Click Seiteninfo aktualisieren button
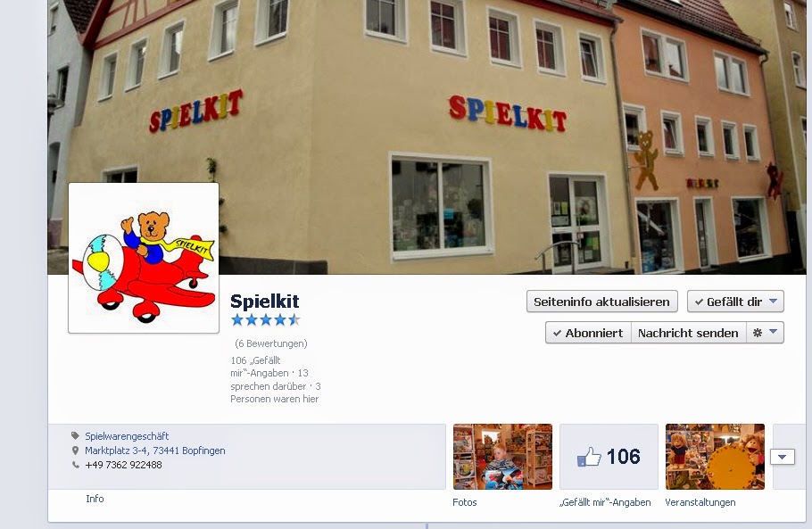Viewport: 812px width, 529px height. click(x=602, y=302)
